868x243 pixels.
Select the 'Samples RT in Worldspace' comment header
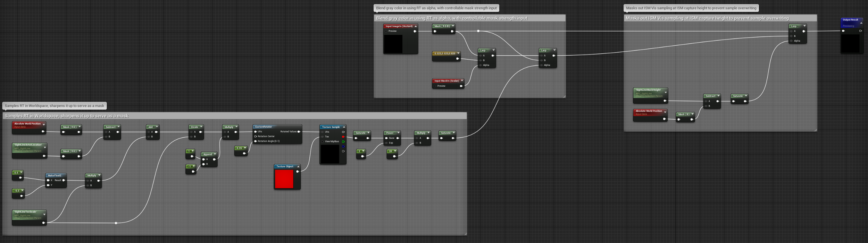(234, 116)
